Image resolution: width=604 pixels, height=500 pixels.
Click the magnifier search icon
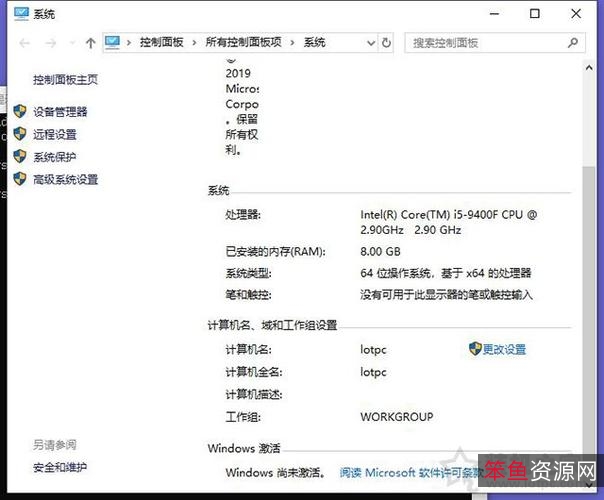573,43
